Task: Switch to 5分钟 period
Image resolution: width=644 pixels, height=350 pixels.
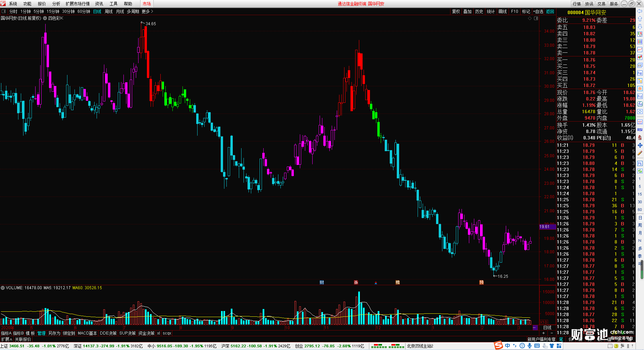Action: click(39, 11)
